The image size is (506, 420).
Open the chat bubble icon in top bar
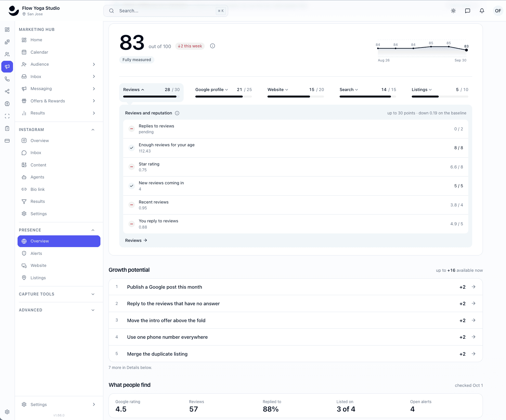(x=468, y=11)
